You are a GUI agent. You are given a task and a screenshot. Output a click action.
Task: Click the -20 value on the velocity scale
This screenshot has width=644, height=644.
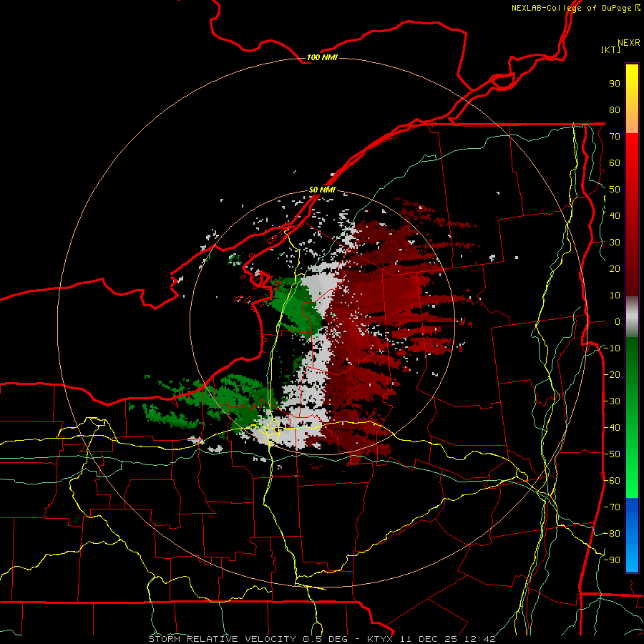[x=612, y=374]
